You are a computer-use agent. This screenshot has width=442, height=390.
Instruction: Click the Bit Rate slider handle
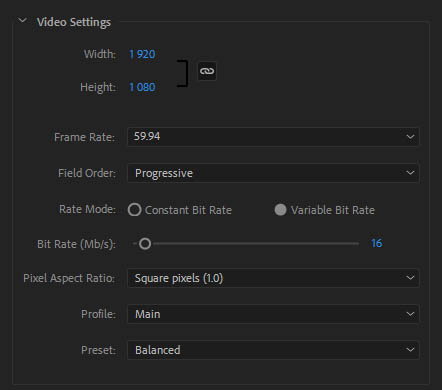pos(145,244)
